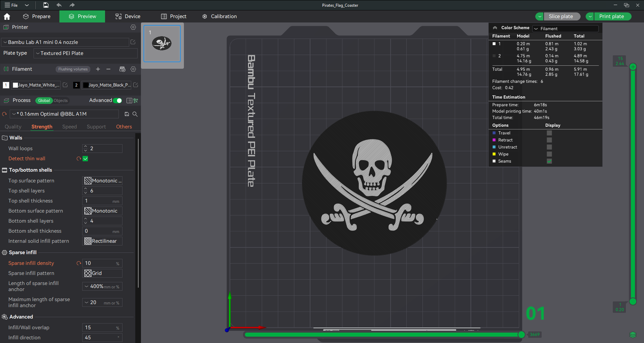
Task: Click horizontal move slider handle 3669
Action: 521,334
